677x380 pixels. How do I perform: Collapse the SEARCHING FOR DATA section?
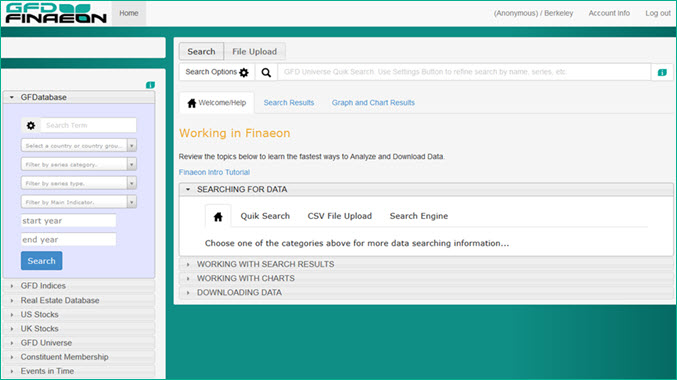(x=426, y=190)
